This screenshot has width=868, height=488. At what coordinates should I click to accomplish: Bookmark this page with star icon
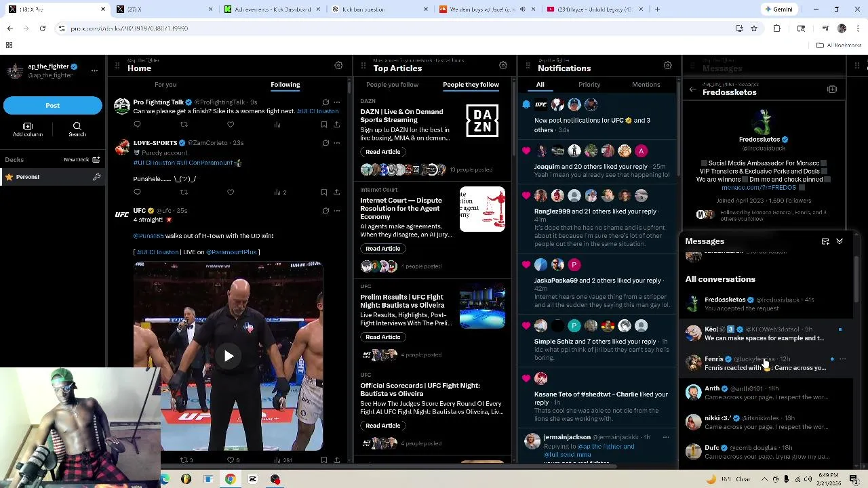(x=754, y=28)
